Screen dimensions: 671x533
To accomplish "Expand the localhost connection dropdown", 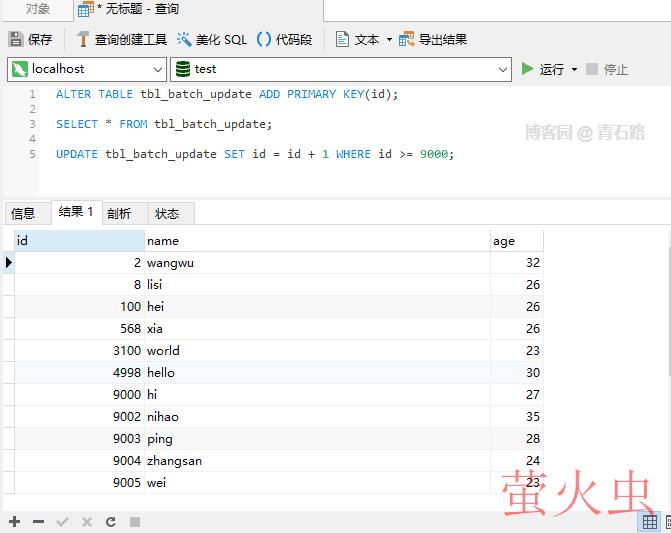I will (157, 69).
